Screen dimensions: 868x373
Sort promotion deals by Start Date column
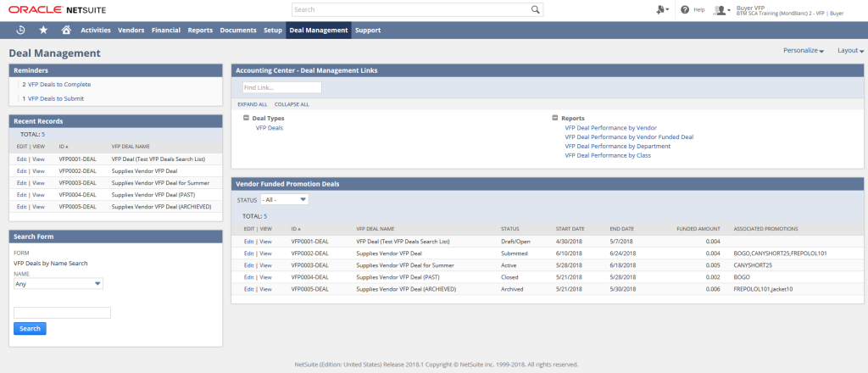[570, 229]
